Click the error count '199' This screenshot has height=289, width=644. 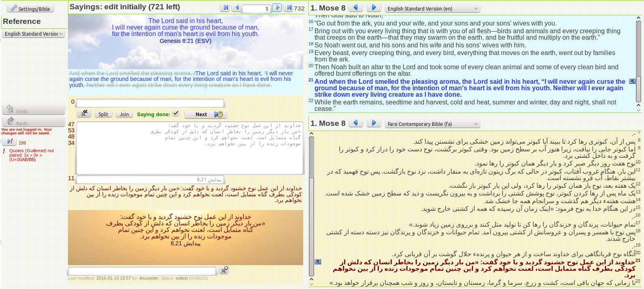(x=22, y=143)
